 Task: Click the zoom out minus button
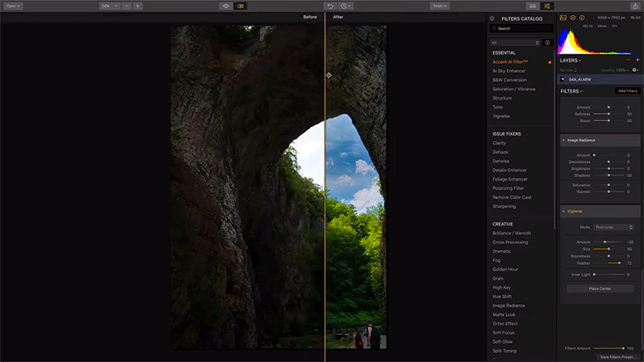pyautogui.click(x=126, y=6)
